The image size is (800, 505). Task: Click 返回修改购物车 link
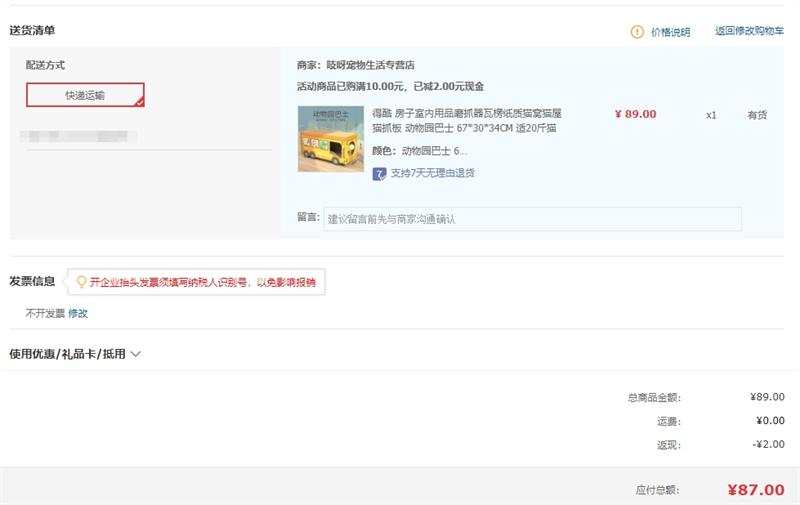click(x=749, y=31)
